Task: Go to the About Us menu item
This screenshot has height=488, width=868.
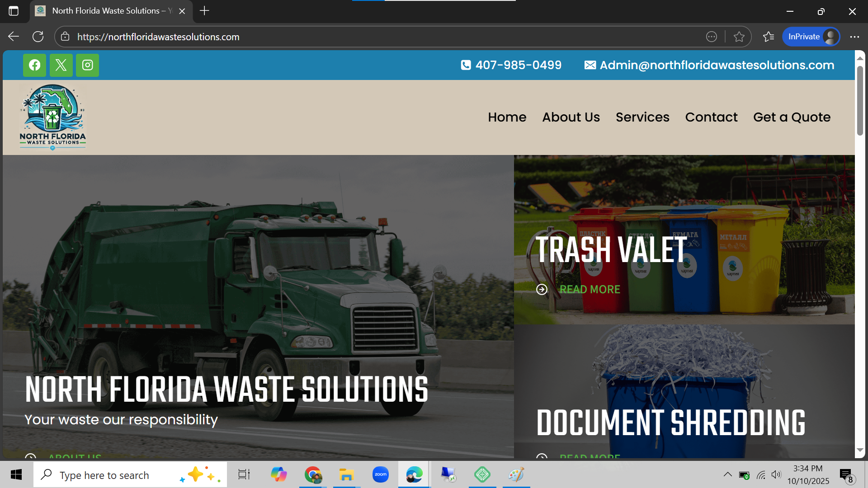Action: (571, 117)
